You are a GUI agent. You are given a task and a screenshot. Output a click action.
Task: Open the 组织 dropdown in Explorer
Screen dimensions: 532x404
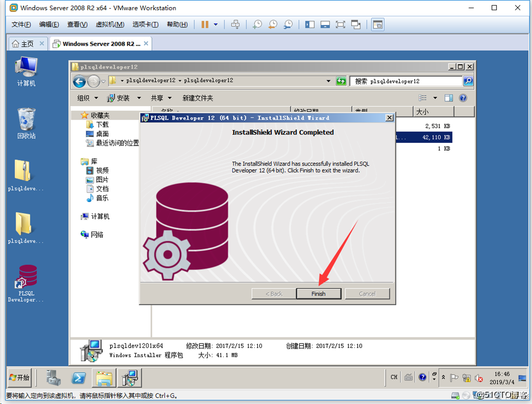[87, 98]
